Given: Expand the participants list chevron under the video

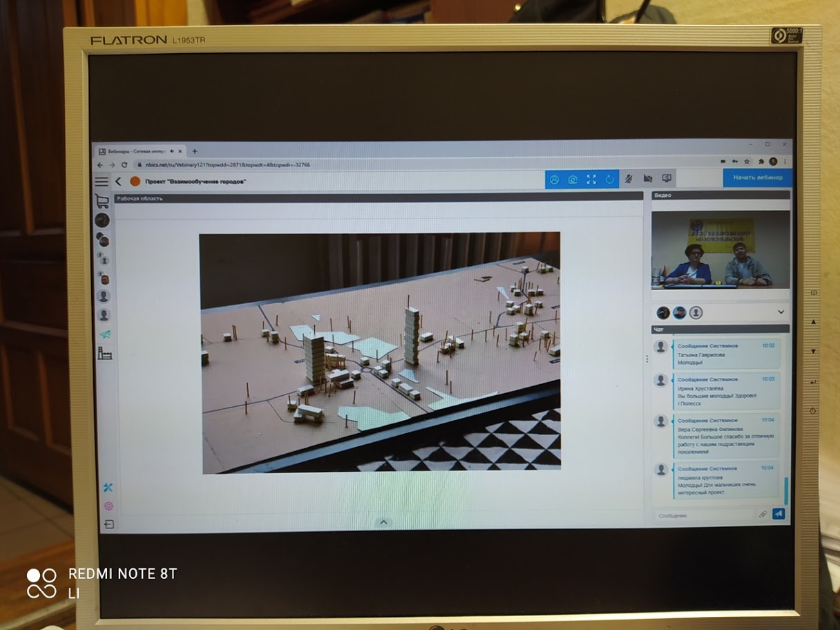Looking at the screenshot, I should pyautogui.click(x=781, y=312).
